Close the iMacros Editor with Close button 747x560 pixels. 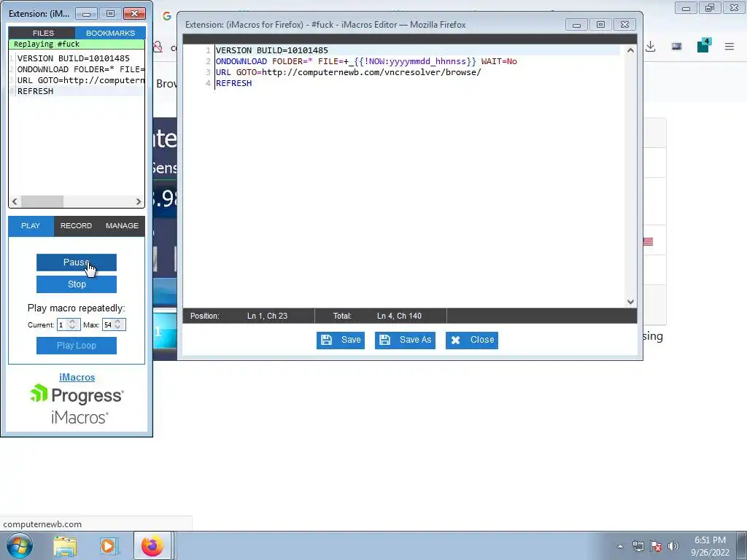point(472,340)
